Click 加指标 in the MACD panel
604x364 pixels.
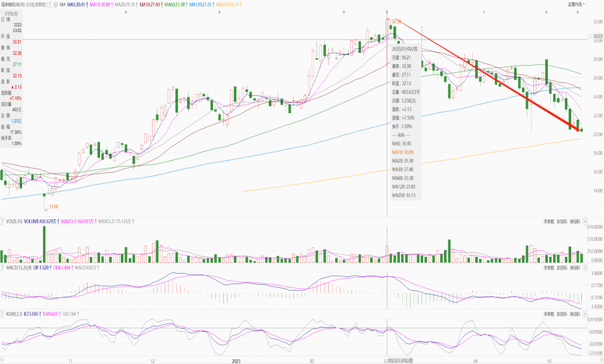click(561, 268)
